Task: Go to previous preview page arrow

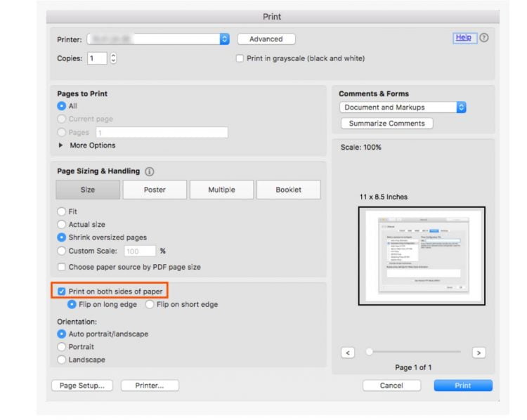Action: (348, 353)
